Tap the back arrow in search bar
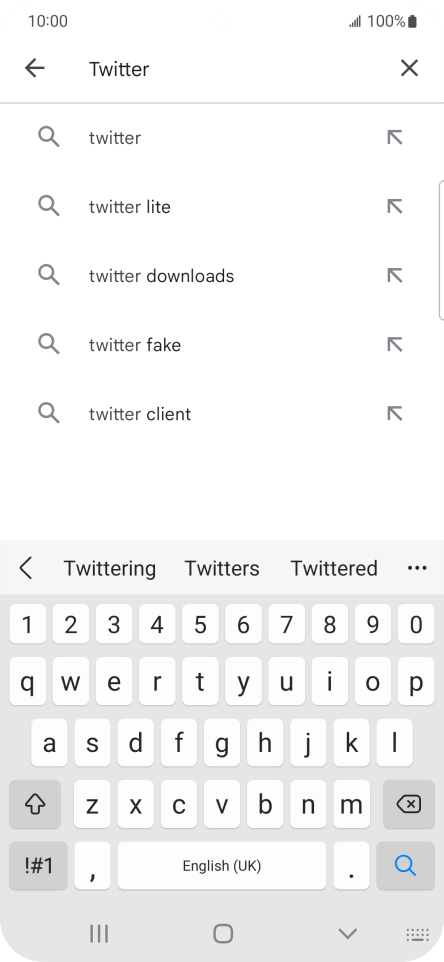444x962 pixels. 35,68
